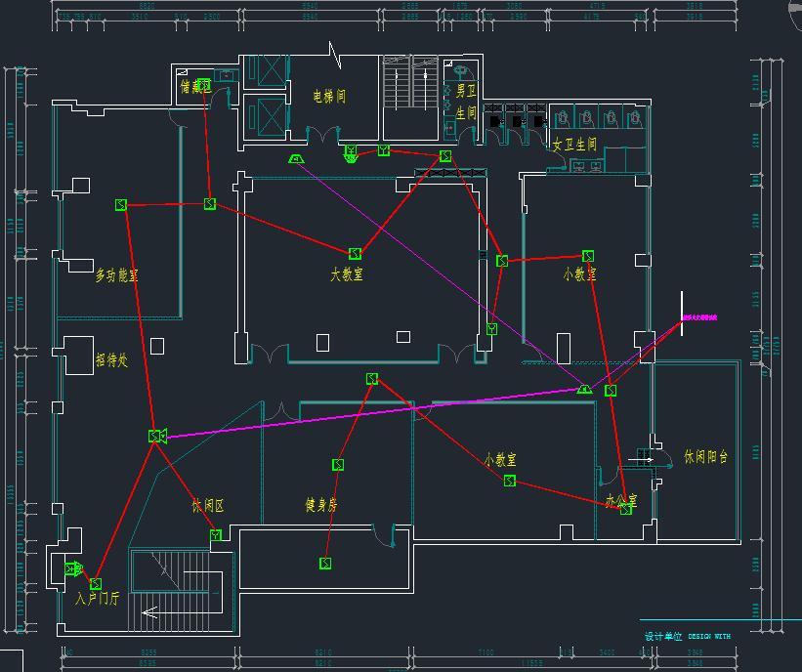Click the detector symbol in 大教室
802x672 pixels.
click(x=356, y=254)
